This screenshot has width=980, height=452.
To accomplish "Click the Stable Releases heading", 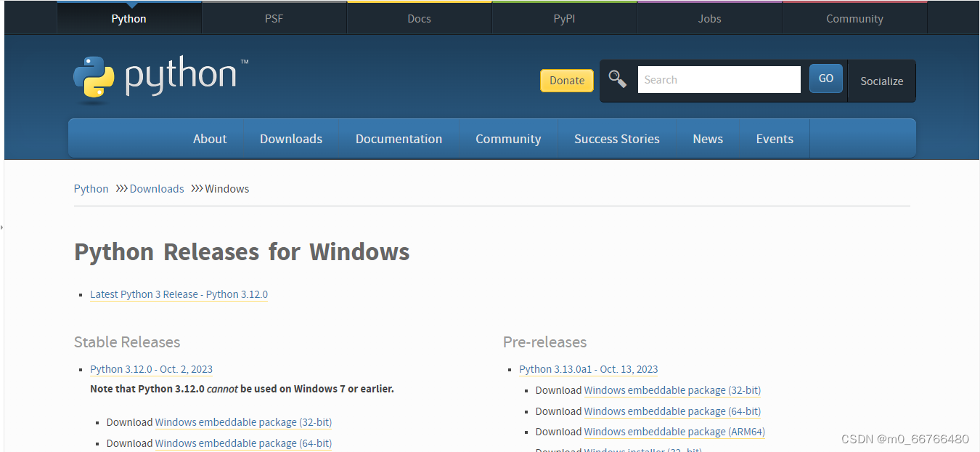I will pos(127,342).
